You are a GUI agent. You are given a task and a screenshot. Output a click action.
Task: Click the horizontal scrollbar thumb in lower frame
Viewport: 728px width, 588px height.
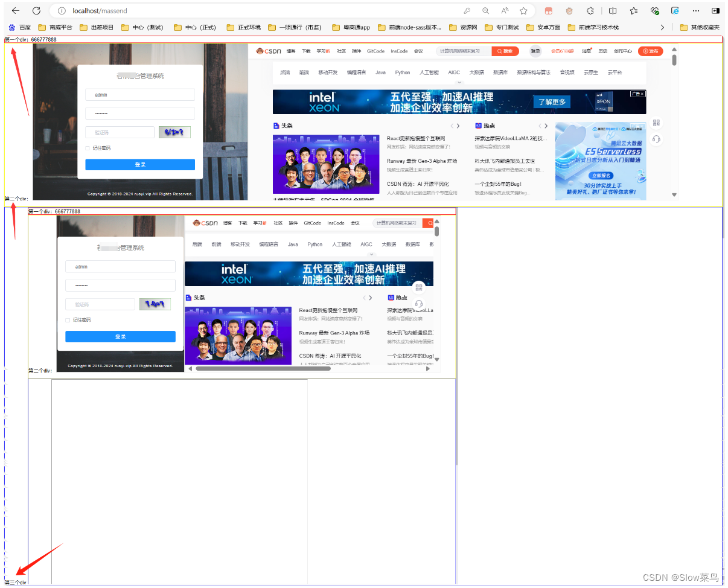(x=263, y=368)
